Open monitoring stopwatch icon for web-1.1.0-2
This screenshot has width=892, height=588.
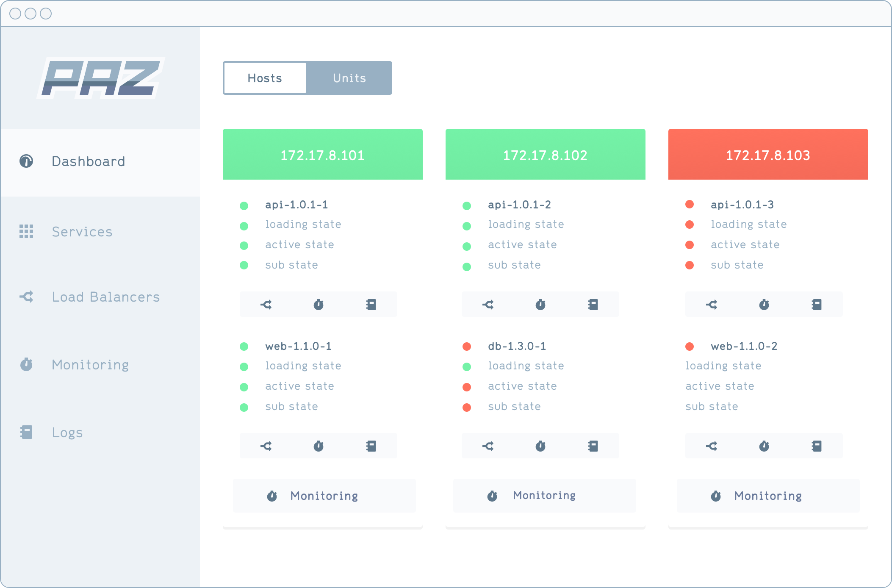764,446
